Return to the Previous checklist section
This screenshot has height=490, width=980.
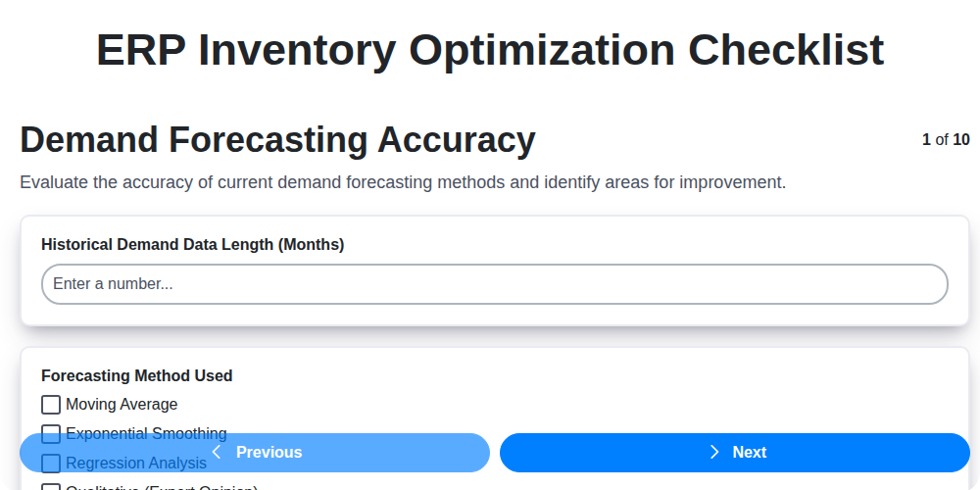tap(255, 452)
